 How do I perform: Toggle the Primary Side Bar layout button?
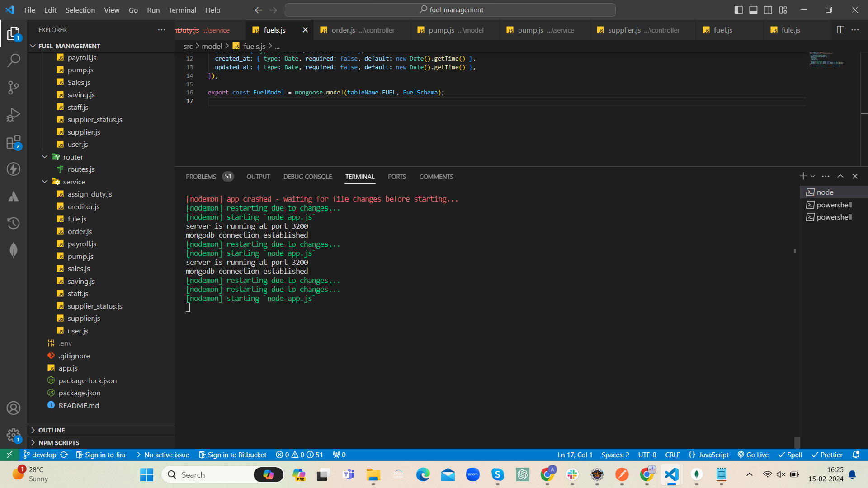pyautogui.click(x=739, y=10)
